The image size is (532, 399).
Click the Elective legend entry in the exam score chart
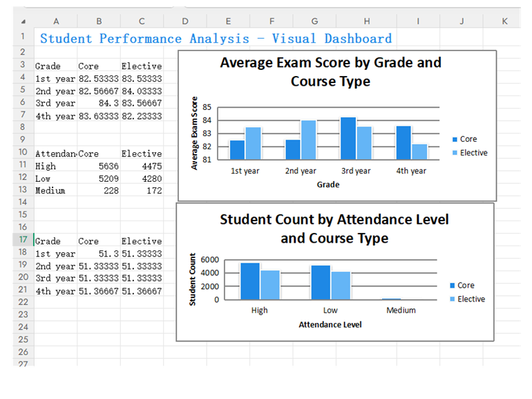(x=470, y=153)
